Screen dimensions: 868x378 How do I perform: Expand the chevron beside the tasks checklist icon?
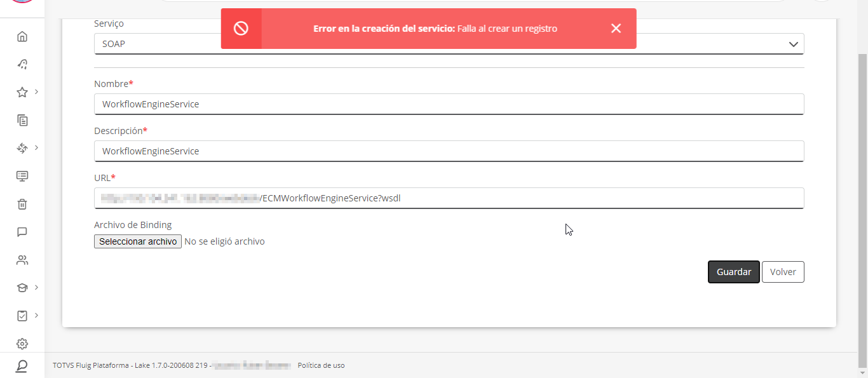37,315
